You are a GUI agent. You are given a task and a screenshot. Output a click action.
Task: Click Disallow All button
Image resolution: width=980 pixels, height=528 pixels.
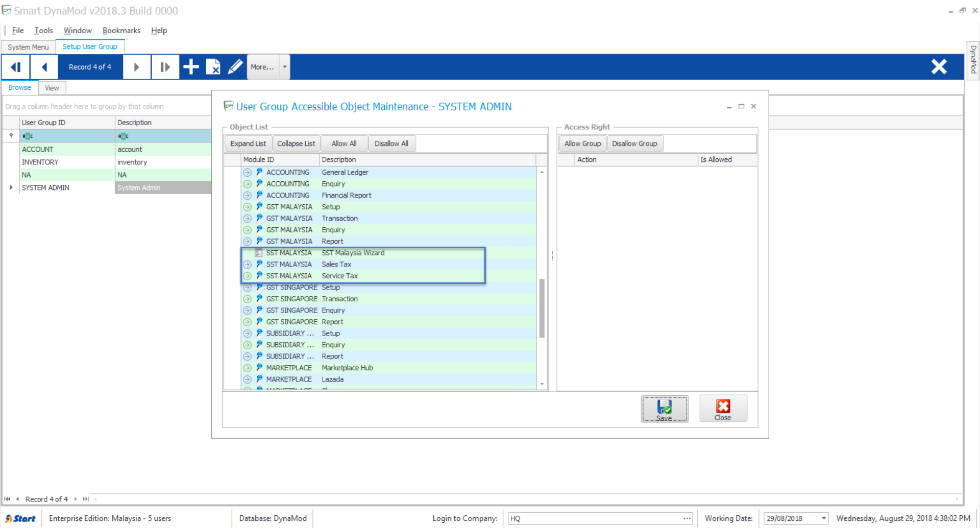[x=391, y=143]
